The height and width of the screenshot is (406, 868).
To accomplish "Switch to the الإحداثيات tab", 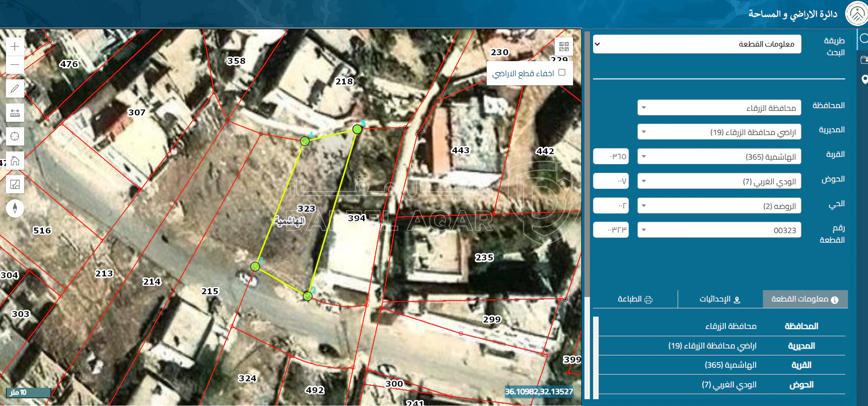I will [x=720, y=299].
